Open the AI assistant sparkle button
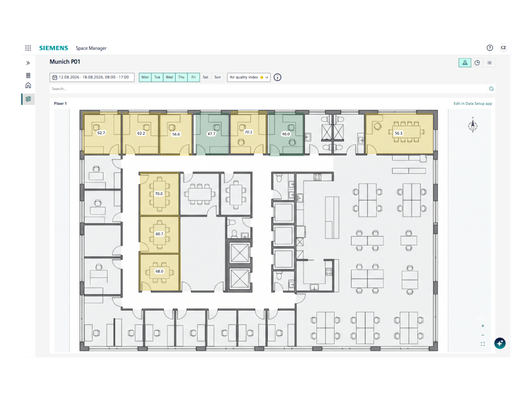This screenshot has width=532, height=399. (x=500, y=343)
